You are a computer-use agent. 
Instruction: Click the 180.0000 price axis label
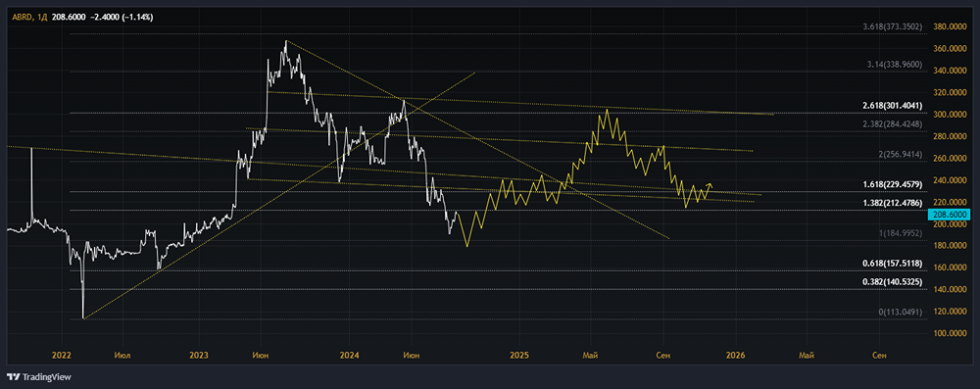(x=949, y=246)
